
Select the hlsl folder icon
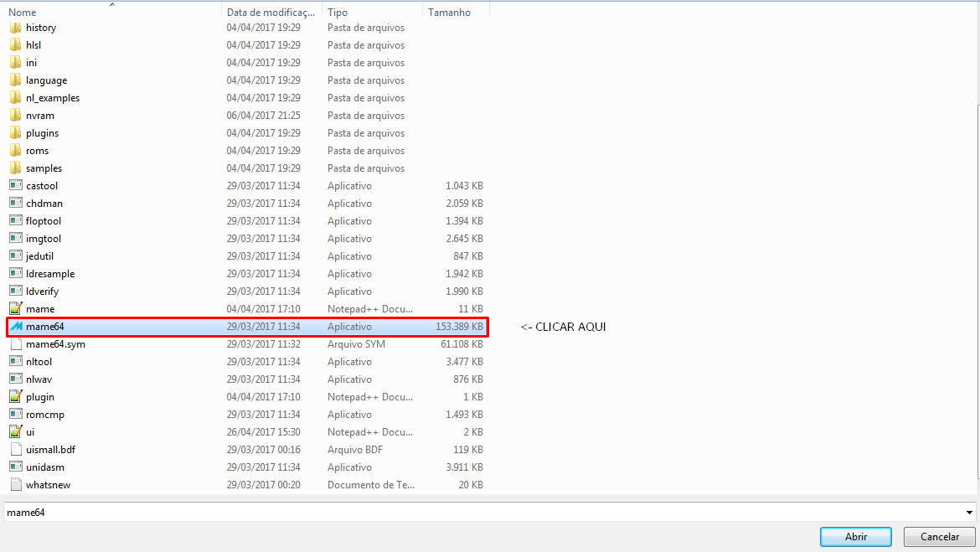(x=16, y=45)
